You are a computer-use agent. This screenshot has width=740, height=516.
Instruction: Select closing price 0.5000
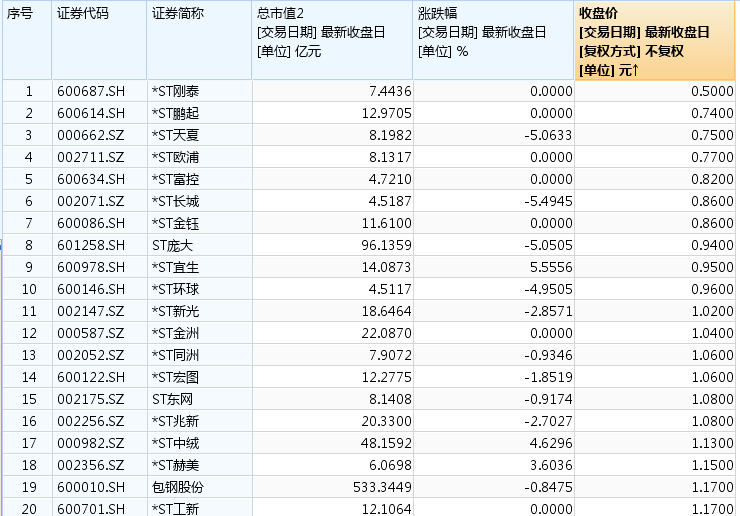click(712, 91)
